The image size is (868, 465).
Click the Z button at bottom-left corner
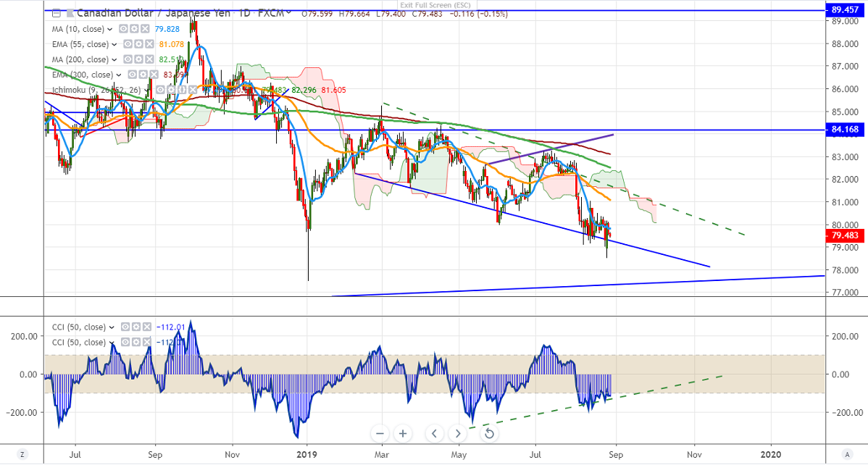tap(22, 454)
